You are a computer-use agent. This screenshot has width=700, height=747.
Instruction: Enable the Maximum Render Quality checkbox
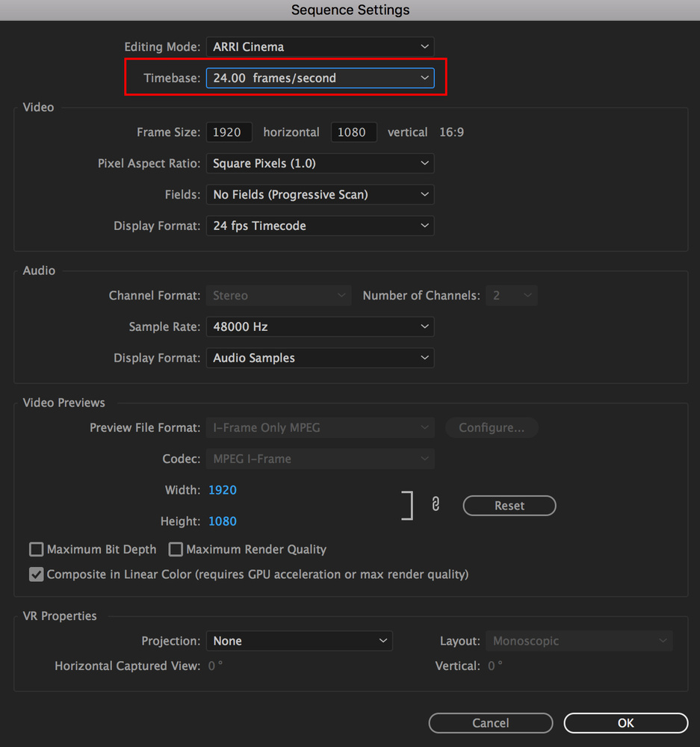(x=176, y=550)
